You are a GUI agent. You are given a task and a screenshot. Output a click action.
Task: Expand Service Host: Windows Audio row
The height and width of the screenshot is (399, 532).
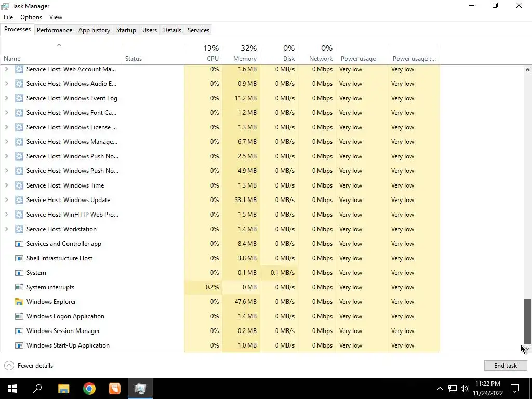point(6,84)
